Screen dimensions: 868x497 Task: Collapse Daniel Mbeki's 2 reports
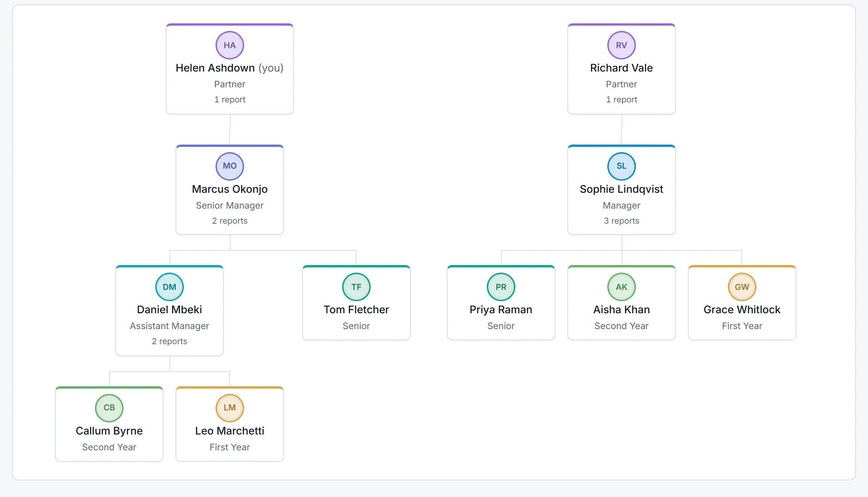pos(170,341)
